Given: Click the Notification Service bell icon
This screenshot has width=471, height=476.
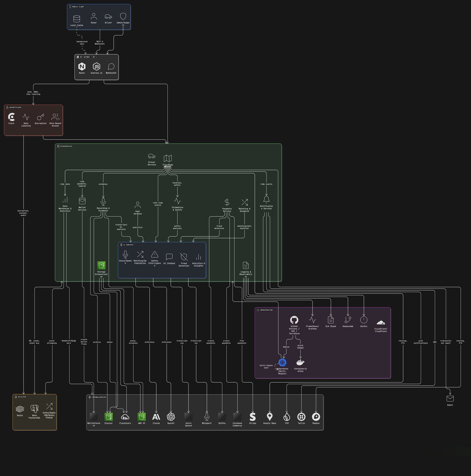Looking at the screenshot, I should 266,199.
